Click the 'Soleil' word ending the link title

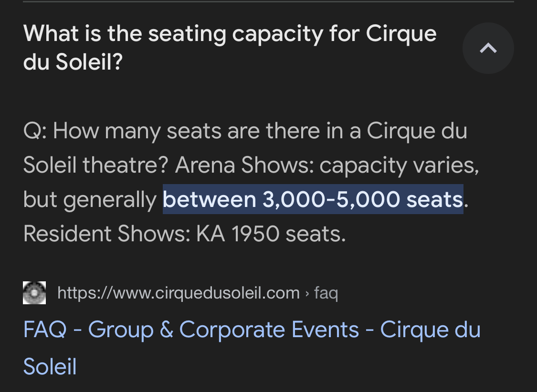point(50,366)
